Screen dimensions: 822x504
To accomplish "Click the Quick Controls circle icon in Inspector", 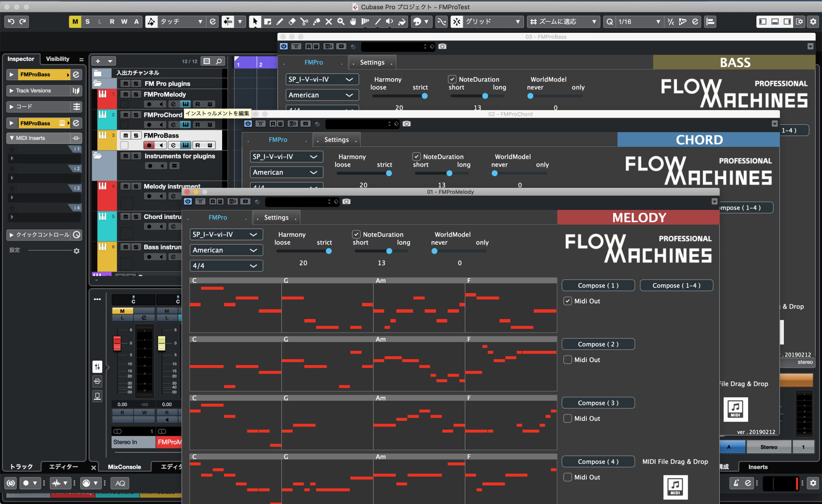I will (x=77, y=235).
